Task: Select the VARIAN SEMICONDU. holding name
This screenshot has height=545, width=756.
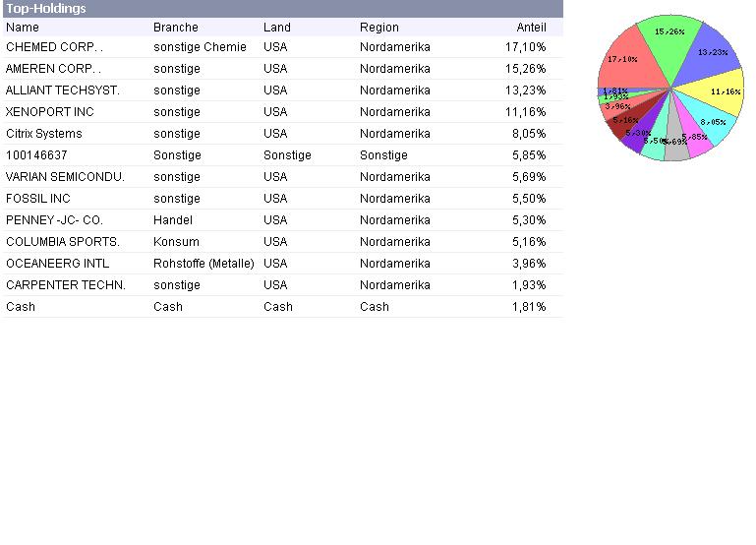Action: point(65,177)
